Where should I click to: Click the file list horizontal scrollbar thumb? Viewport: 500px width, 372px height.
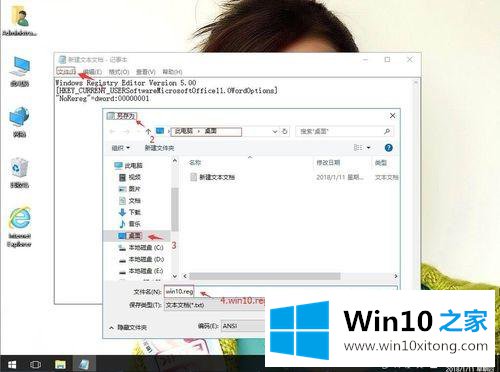[x=265, y=276]
